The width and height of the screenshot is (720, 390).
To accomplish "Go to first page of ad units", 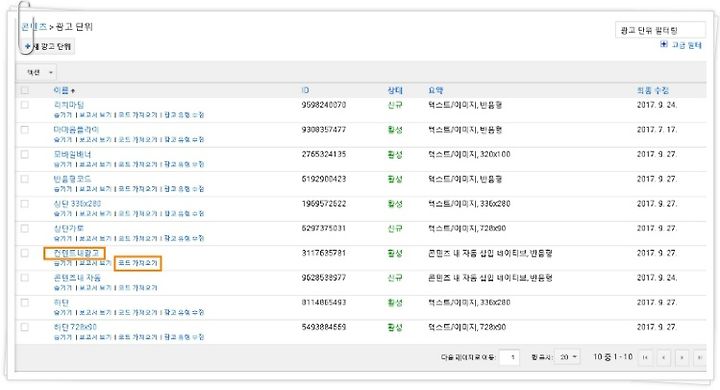I will (646, 357).
